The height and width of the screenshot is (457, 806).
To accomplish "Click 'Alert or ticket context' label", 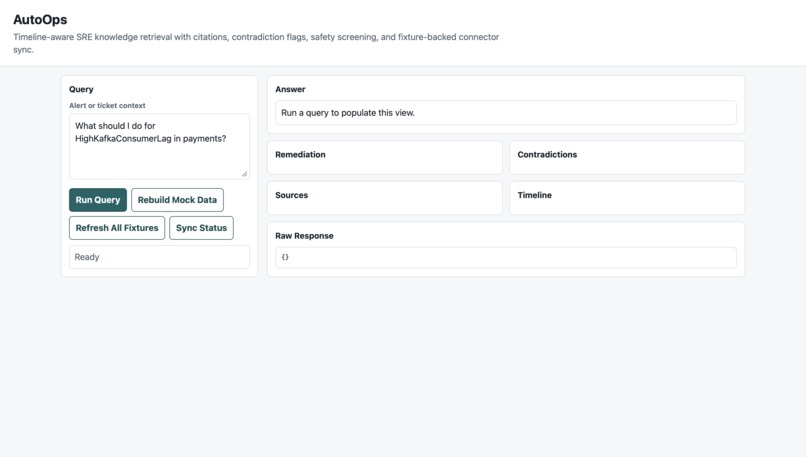I will tap(107, 105).
